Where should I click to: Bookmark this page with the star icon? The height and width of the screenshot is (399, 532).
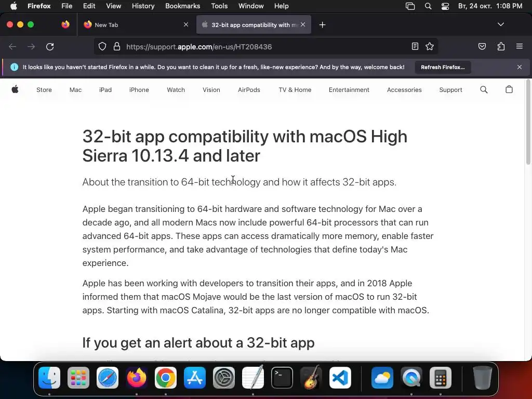[x=430, y=46]
